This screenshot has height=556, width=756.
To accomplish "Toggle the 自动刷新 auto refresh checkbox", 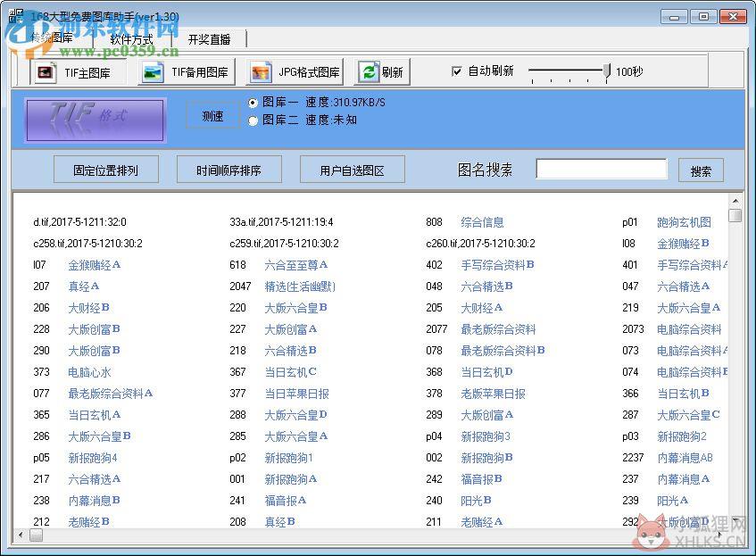I will coord(456,71).
